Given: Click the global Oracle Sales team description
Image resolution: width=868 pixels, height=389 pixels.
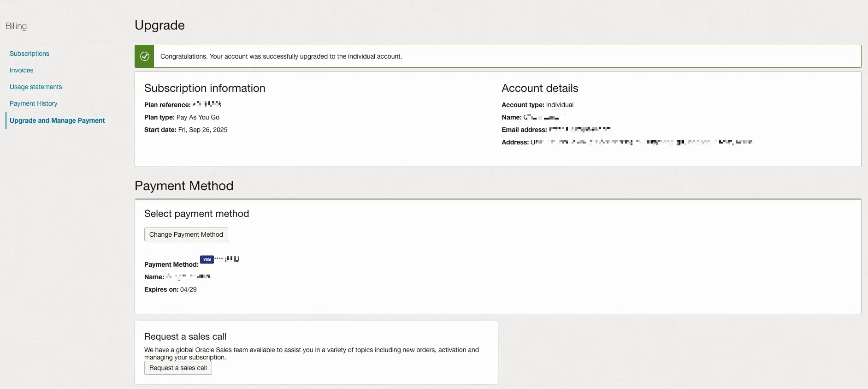Looking at the screenshot, I should tap(312, 353).
